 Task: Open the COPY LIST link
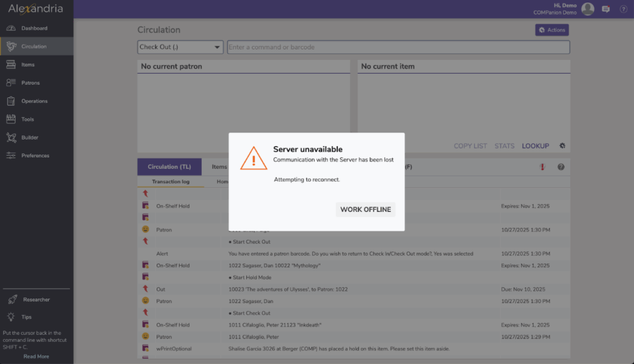pyautogui.click(x=471, y=146)
